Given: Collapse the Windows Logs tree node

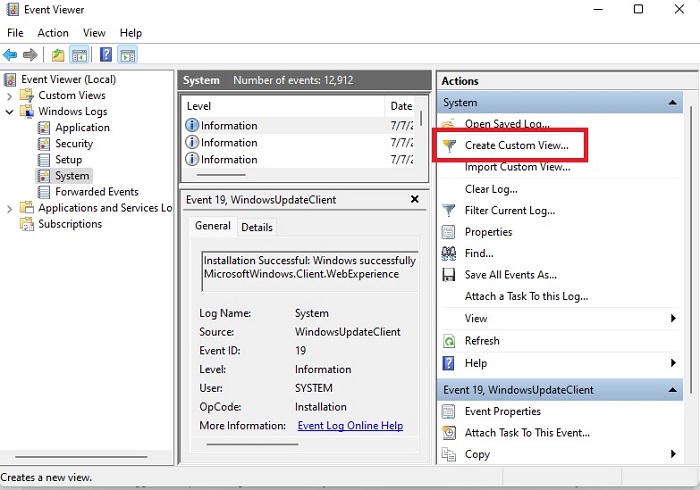Looking at the screenshot, I should [9, 112].
